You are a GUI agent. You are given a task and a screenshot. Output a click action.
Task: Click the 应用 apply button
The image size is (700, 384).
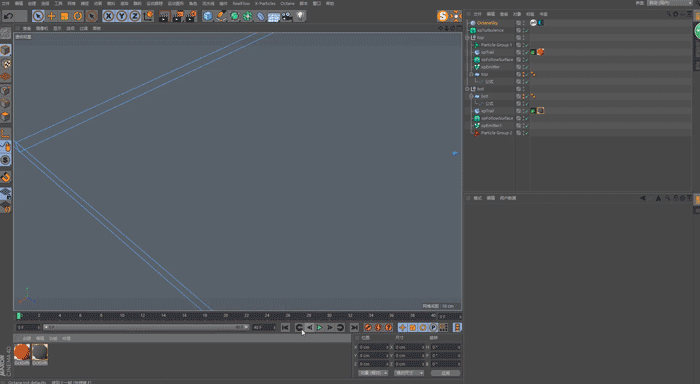[446, 373]
